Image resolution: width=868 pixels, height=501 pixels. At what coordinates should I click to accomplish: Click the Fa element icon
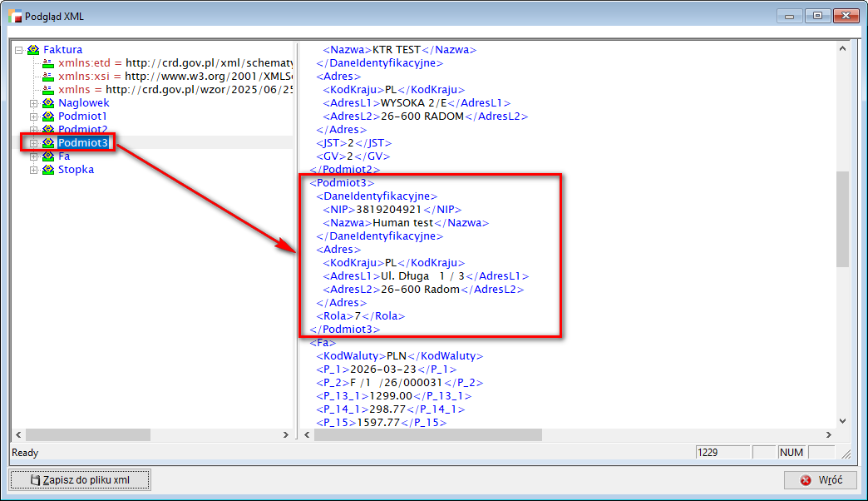[x=48, y=156]
